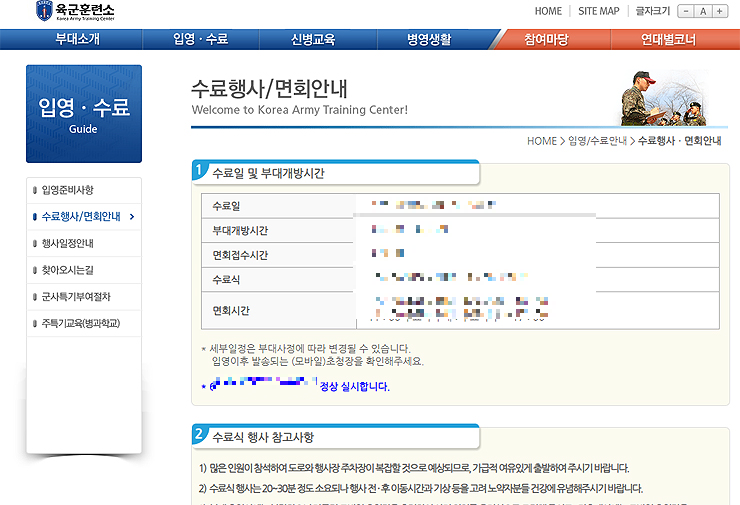
Task: Click the section 1 heading 수료일 및 부대개방시간
Action: pos(268,173)
